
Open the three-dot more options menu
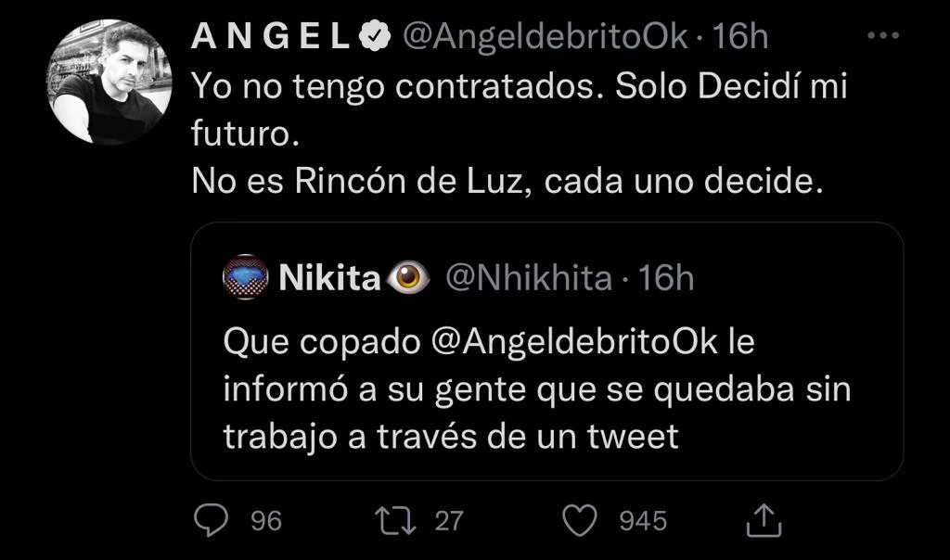tap(882, 35)
